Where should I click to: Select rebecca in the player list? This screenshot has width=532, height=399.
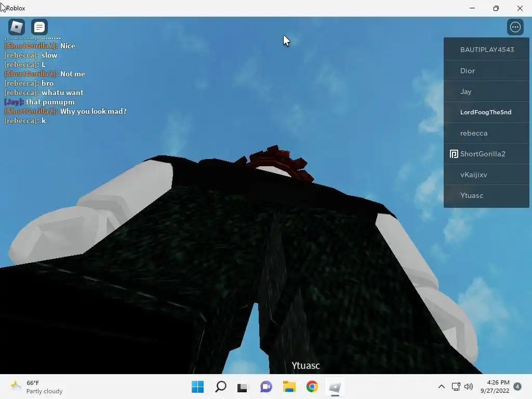click(x=486, y=133)
